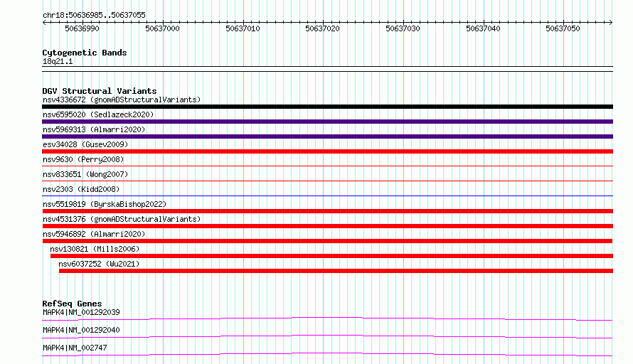The image size is (633, 364).
Task: Open the nsv5946892 (Almarri2020) label
Action: tap(94, 234)
